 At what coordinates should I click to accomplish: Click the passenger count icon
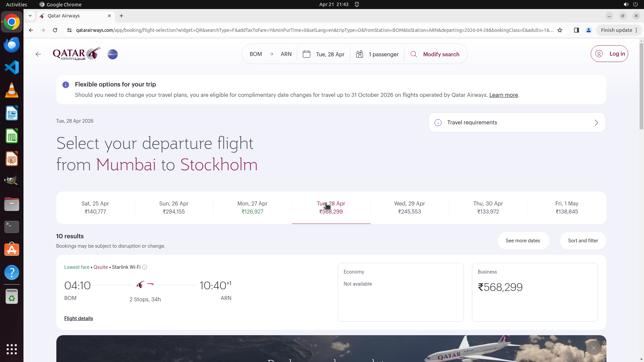(360, 54)
